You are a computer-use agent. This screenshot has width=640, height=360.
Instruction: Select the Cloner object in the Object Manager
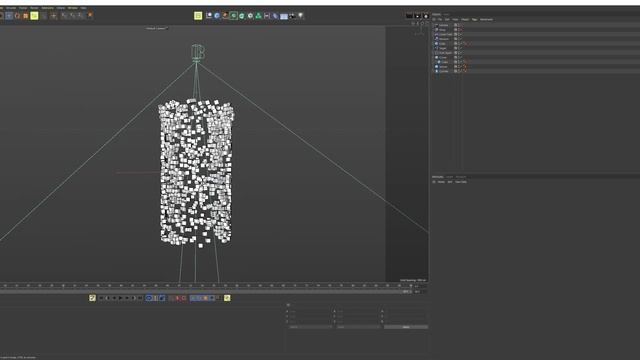click(443, 58)
